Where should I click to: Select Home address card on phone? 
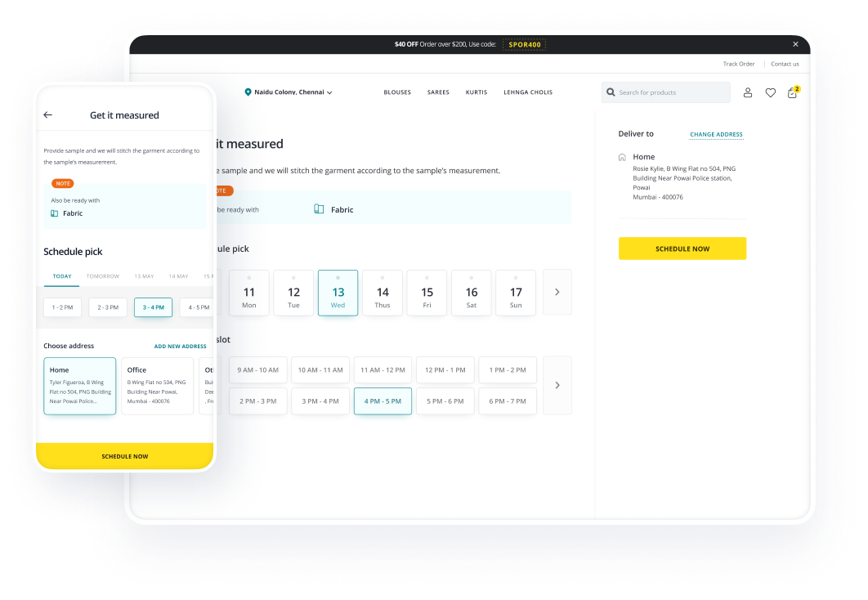pyautogui.click(x=80, y=386)
